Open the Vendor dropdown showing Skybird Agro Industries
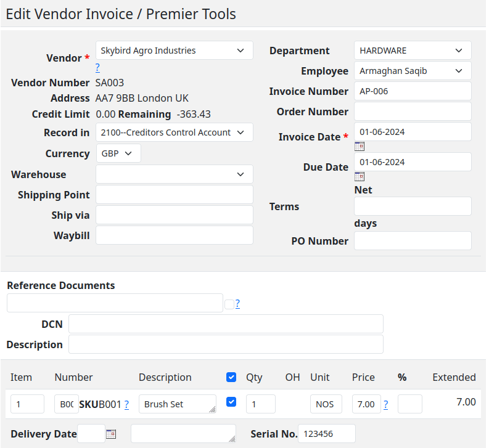The height and width of the screenshot is (448, 489). pyautogui.click(x=175, y=51)
